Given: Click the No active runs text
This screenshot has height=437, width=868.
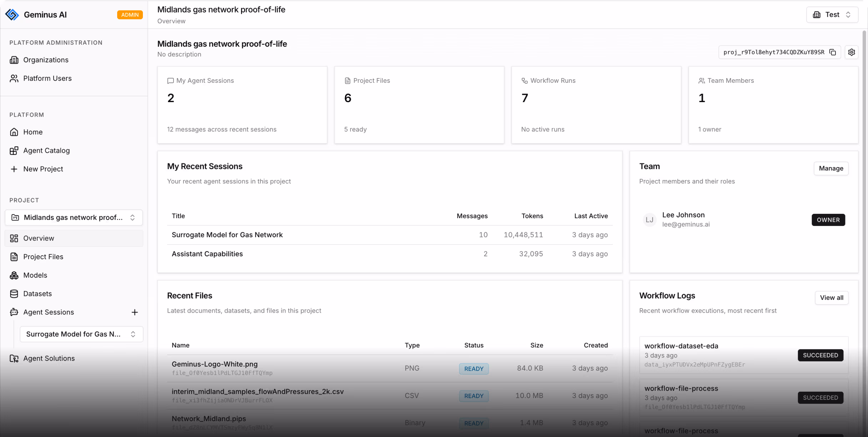Looking at the screenshot, I should point(543,130).
